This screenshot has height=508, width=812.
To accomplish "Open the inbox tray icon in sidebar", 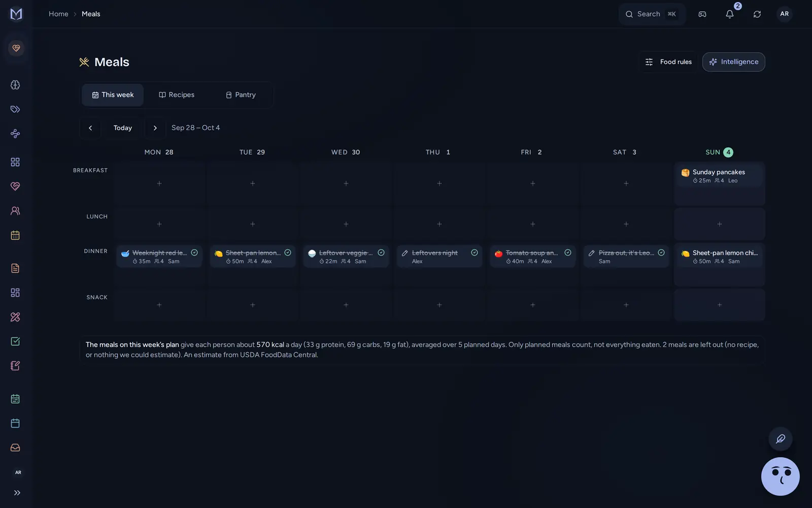I will tap(15, 448).
